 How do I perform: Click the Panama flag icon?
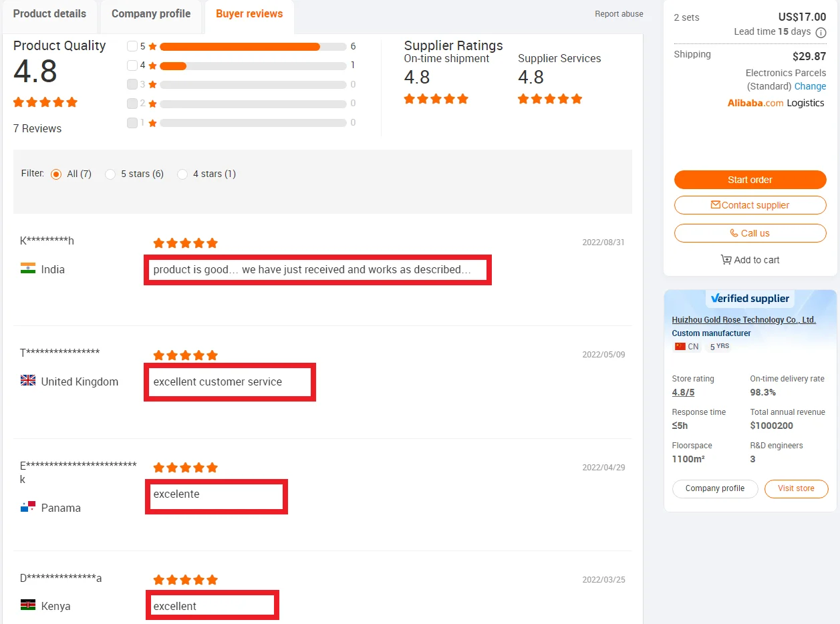(28, 507)
